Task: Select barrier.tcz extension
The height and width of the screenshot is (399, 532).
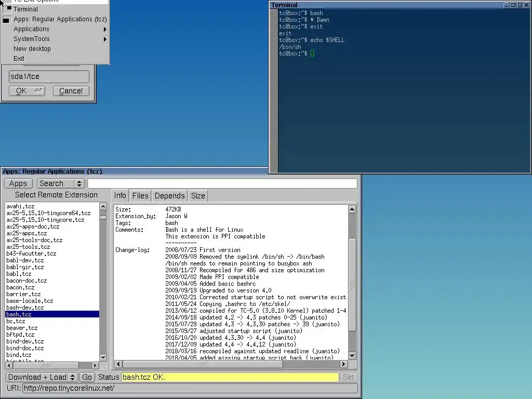Action: (52, 294)
